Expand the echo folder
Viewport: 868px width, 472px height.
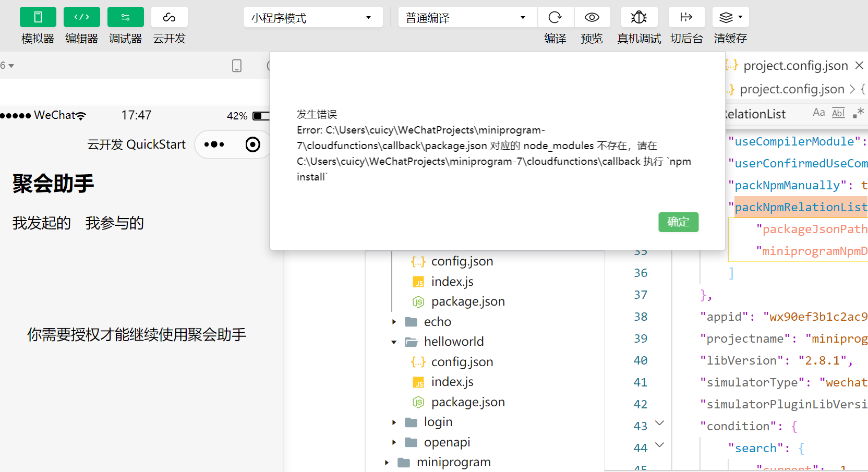pos(394,322)
